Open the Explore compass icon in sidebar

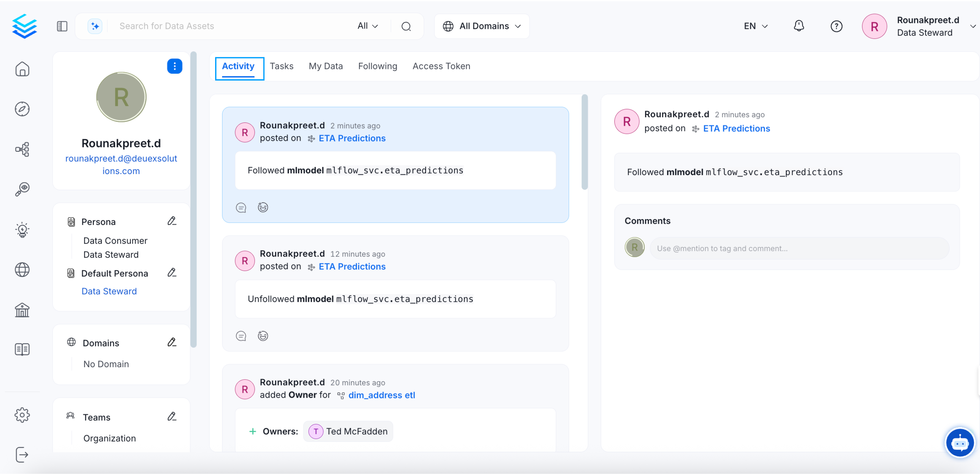point(22,109)
